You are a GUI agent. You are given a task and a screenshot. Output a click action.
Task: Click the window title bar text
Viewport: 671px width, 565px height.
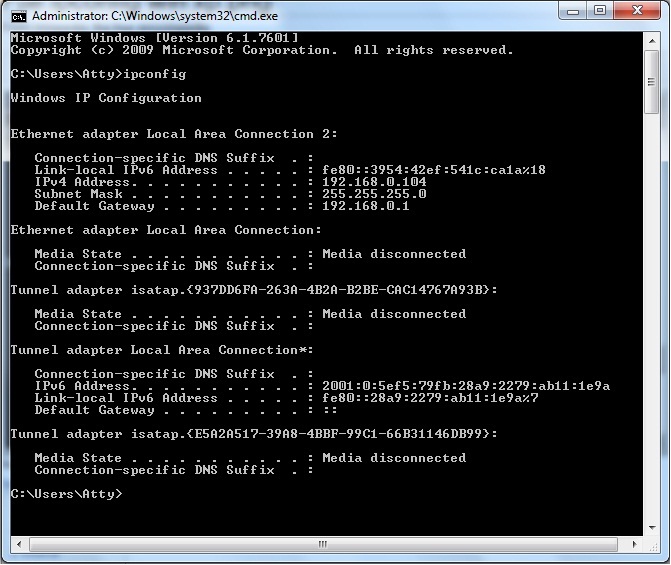[x=155, y=16]
